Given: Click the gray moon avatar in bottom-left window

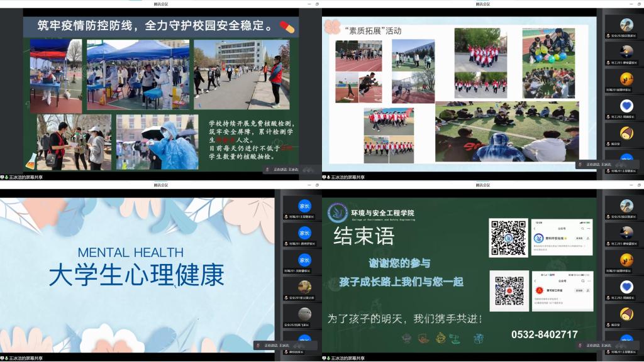Looking at the screenshot, I should pyautogui.click(x=304, y=314).
